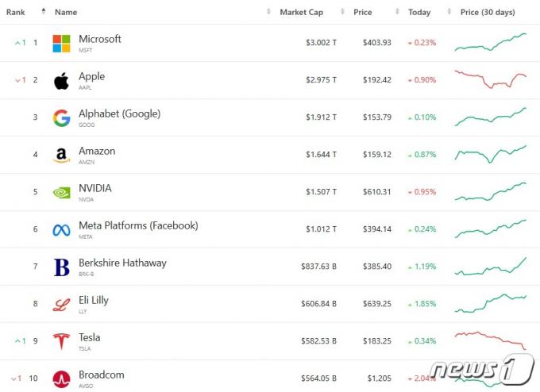This screenshot has height=392, width=540.
Task: Sort table by Rank column arrow
Action: tap(44, 11)
